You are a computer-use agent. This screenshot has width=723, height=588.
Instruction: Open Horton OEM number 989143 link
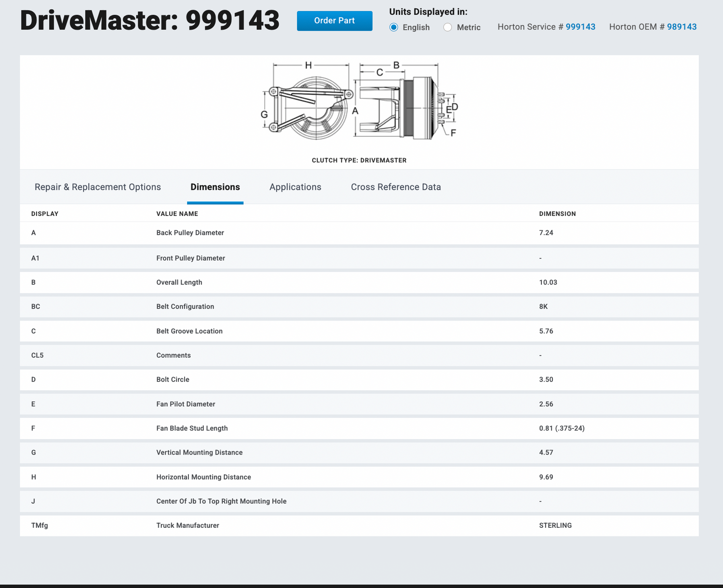[682, 27]
